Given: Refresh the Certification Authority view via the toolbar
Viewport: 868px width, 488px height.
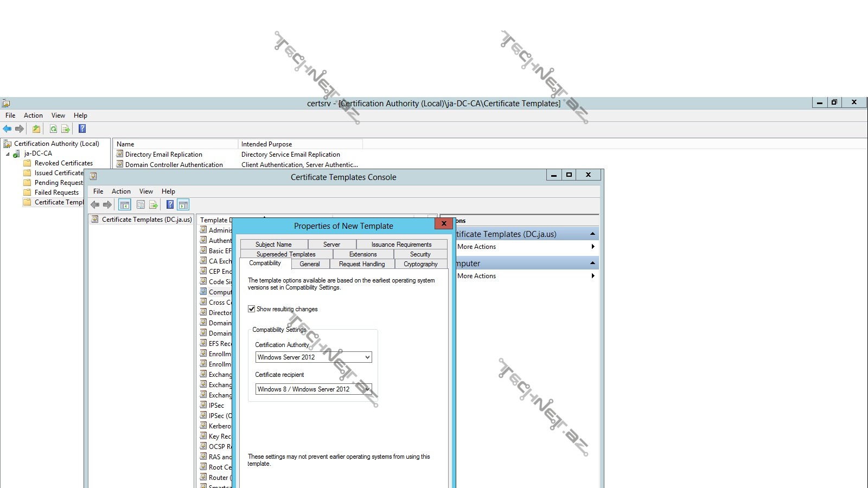Looking at the screenshot, I should pyautogui.click(x=53, y=129).
